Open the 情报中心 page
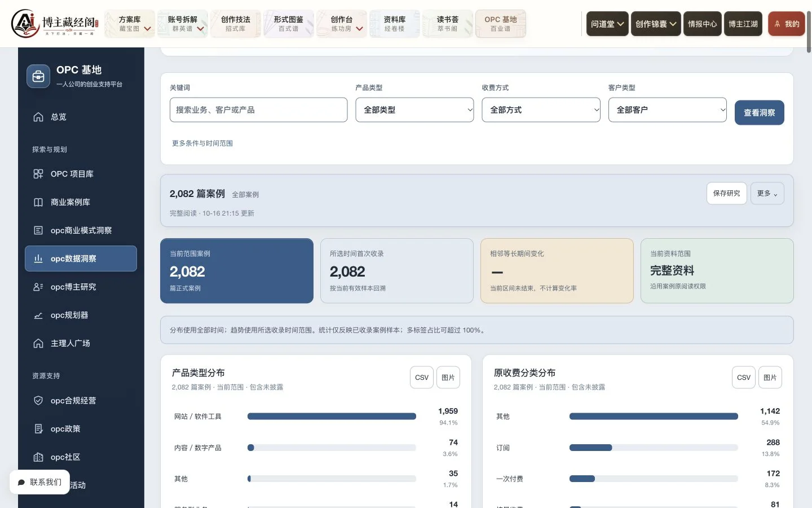Viewport: 812px width, 508px height. tap(703, 24)
